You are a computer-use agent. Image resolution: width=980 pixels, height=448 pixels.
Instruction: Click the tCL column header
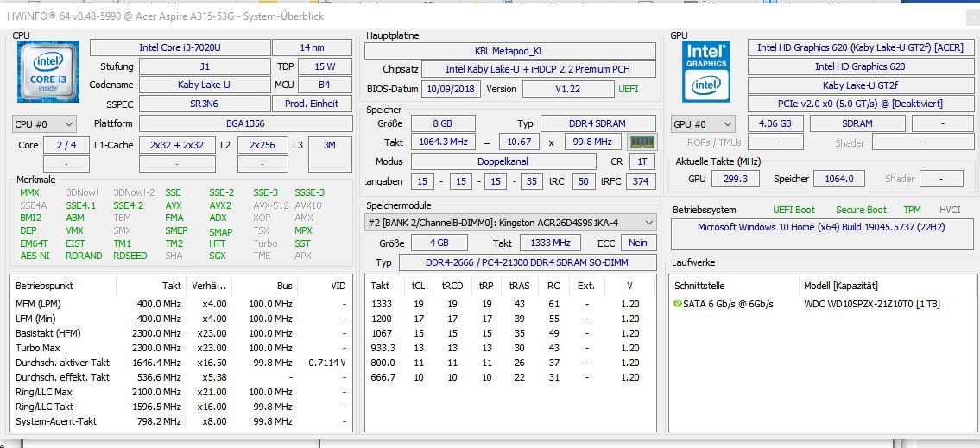pyautogui.click(x=418, y=286)
